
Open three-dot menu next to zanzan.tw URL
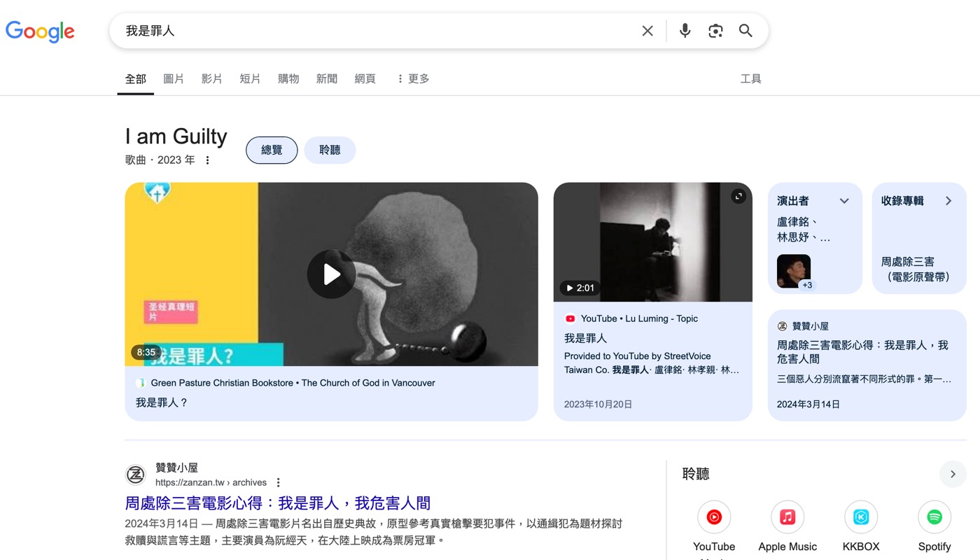(278, 482)
